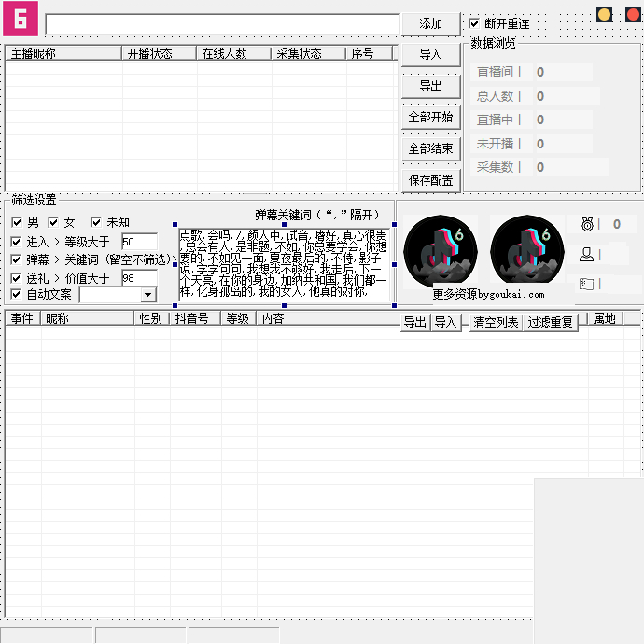Click the 添加 button
644x644 pixels.
(x=431, y=24)
